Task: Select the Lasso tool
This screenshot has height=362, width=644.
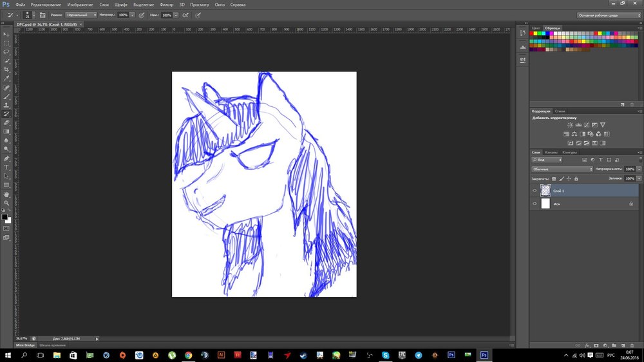Action: [x=6, y=52]
